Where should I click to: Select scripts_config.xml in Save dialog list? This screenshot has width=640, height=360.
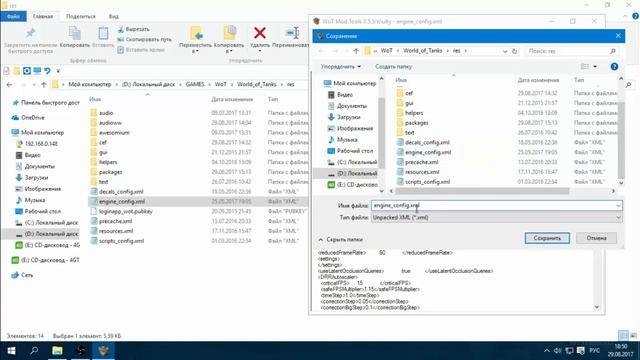427,182
